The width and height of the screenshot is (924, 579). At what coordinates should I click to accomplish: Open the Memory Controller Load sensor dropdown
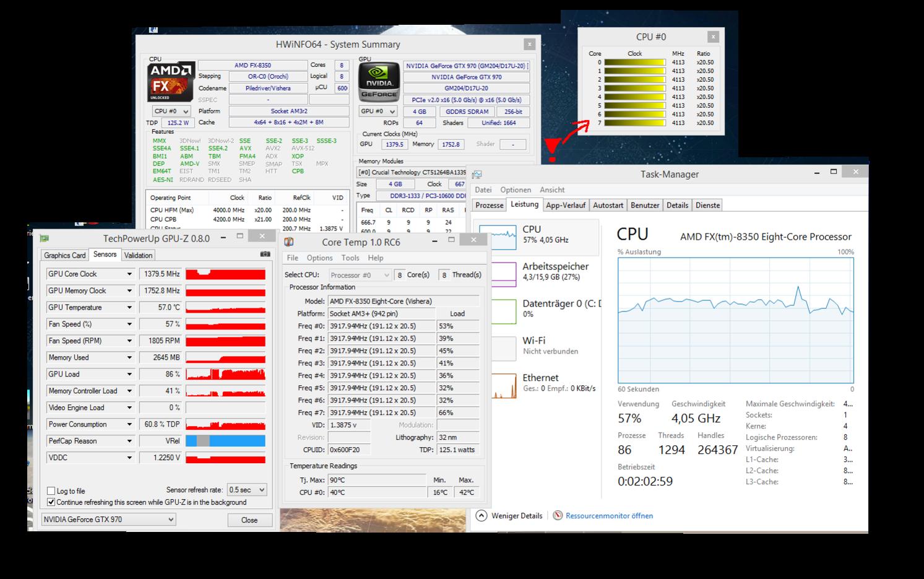pos(129,391)
